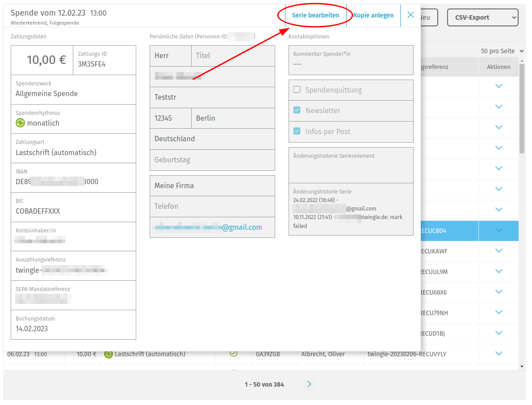This screenshot has width=532, height=405.
Task: Click the Aktionen column header
Action: pyautogui.click(x=498, y=67)
